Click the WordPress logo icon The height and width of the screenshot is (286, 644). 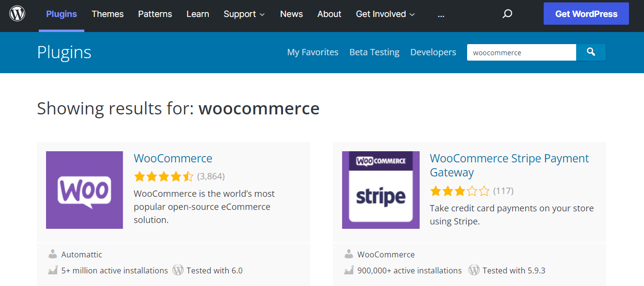pos(17,14)
